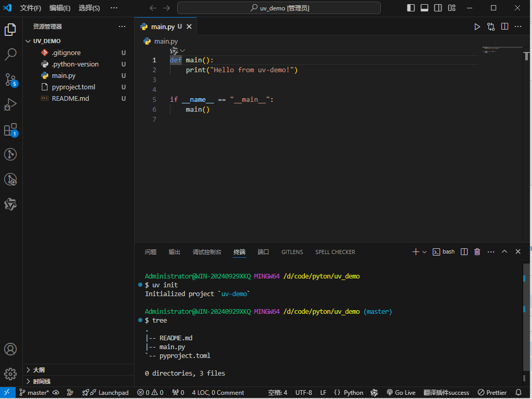Open the 选择(S) menu
532x399 pixels.
(x=89, y=8)
